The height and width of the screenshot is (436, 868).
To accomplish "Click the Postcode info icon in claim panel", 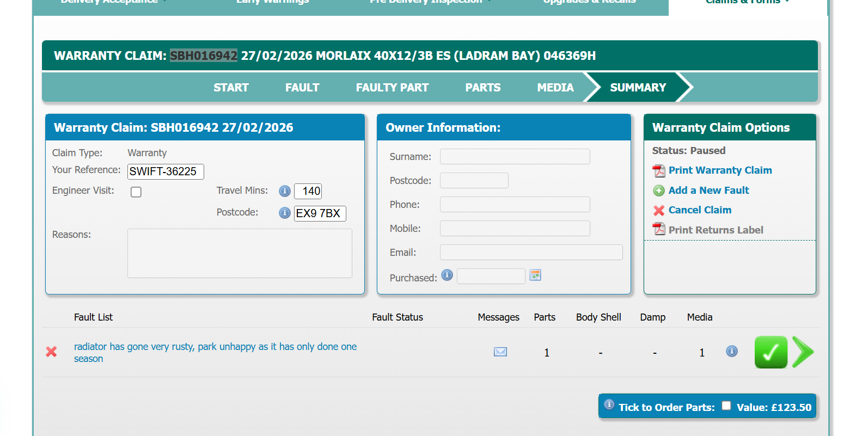I will click(284, 213).
